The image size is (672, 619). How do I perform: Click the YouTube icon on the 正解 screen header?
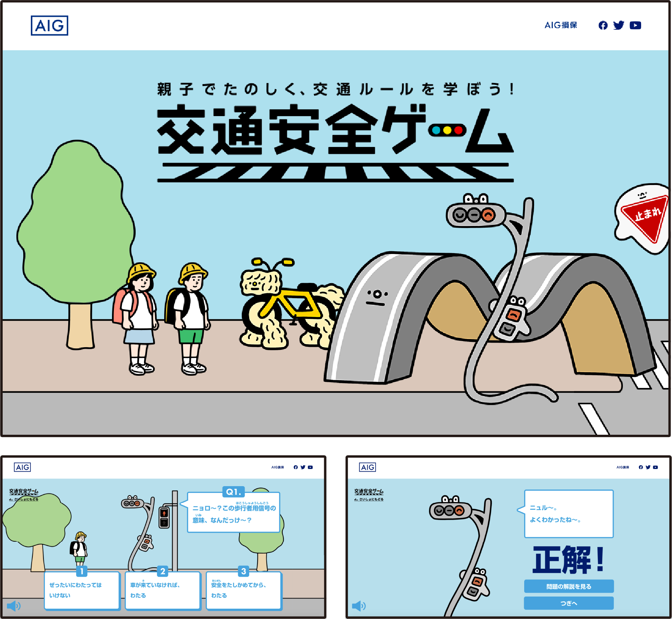point(655,467)
